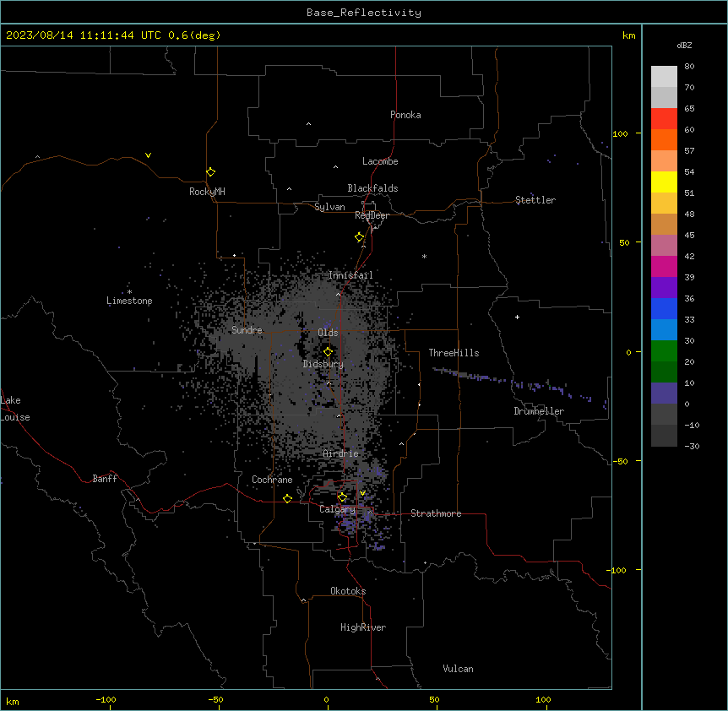The image size is (728, 711).
Task: Select the Drumheller city label
Action: [539, 411]
